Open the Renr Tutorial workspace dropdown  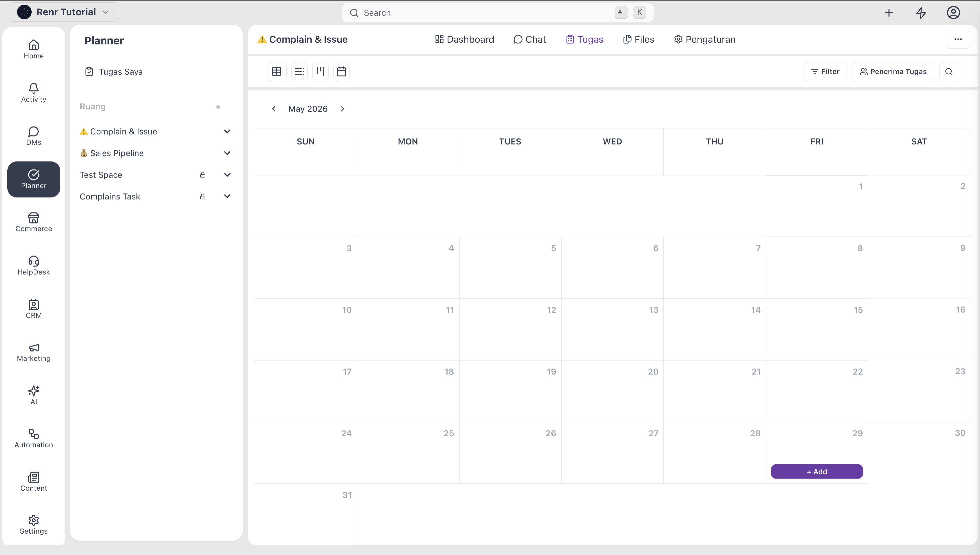coord(64,12)
